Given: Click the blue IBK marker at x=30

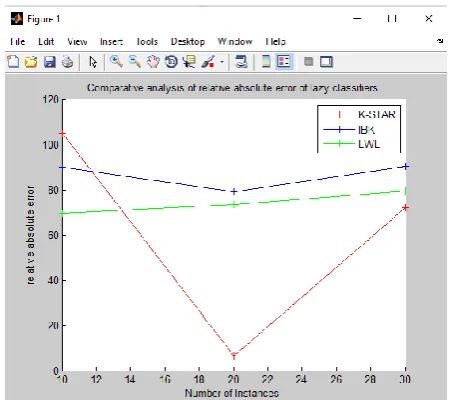Looking at the screenshot, I should click(405, 166).
